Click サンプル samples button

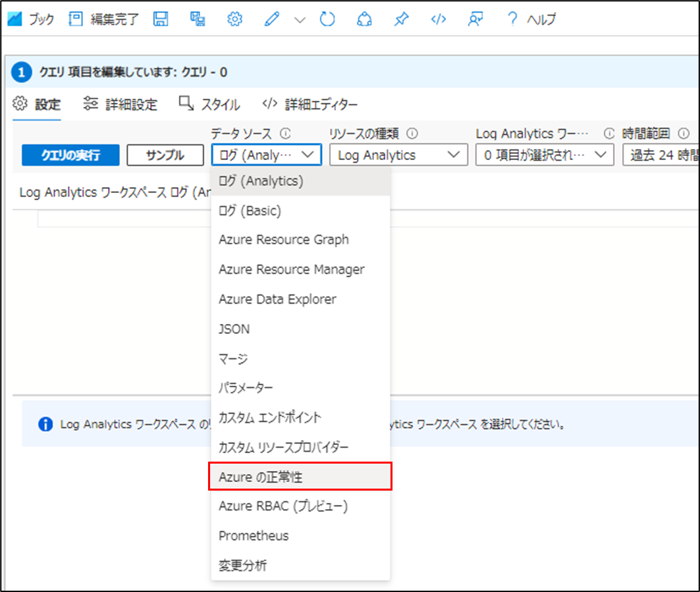(165, 155)
